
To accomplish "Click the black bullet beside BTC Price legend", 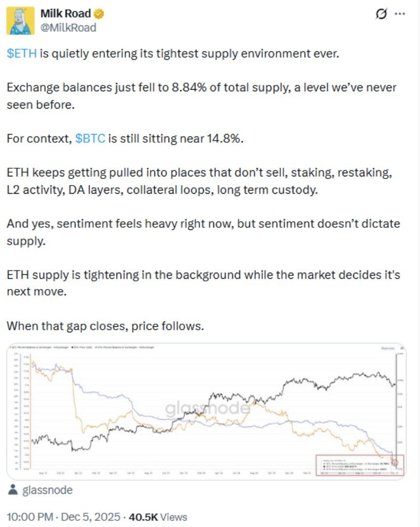I will pyautogui.click(x=73, y=348).
